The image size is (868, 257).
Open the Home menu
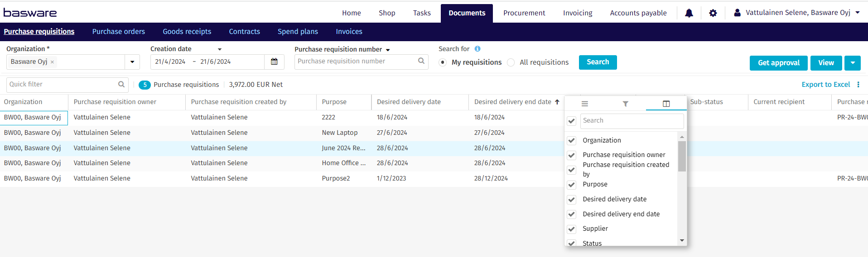click(x=352, y=13)
